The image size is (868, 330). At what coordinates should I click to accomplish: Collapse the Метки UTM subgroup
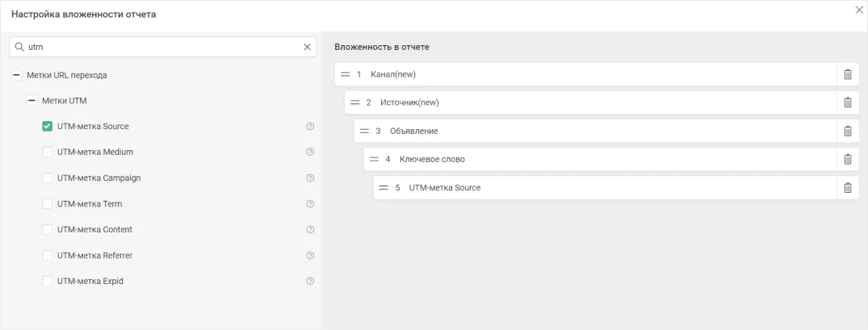31,101
